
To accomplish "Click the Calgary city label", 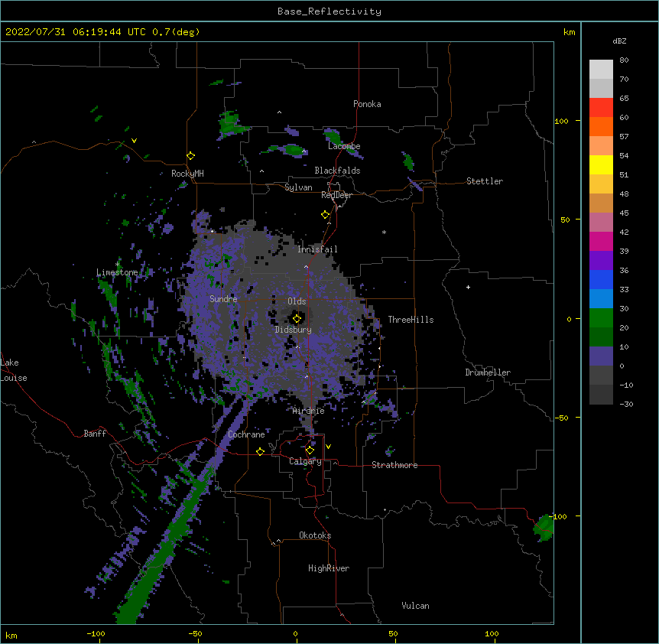I will click(305, 461).
